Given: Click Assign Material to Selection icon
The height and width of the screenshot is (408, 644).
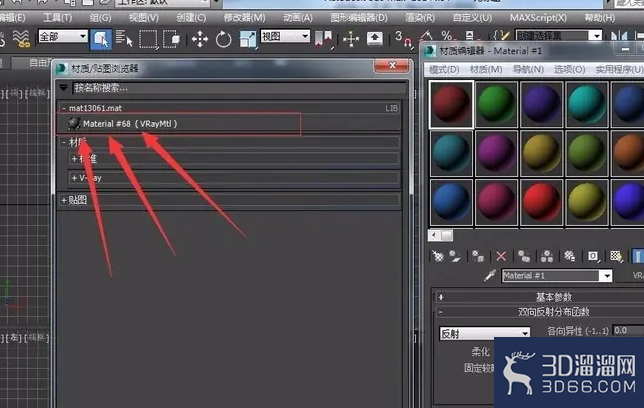Looking at the screenshot, I should (478, 256).
